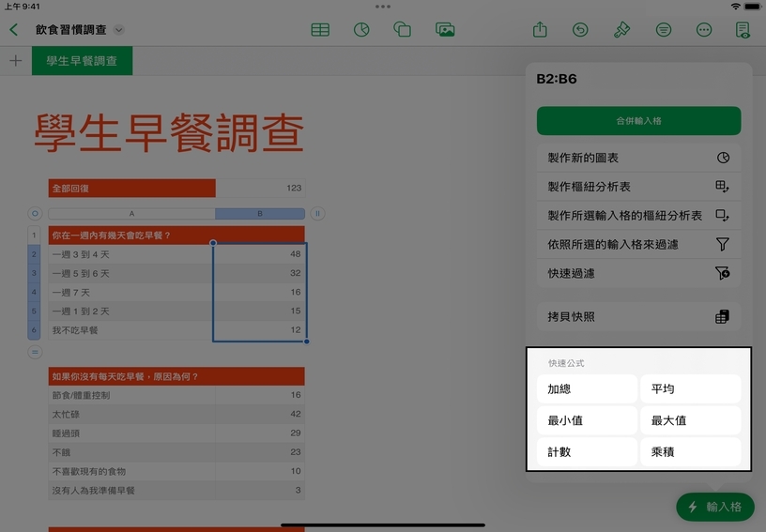Apply the 加總 quick formula
The height and width of the screenshot is (532, 766).
coord(587,389)
